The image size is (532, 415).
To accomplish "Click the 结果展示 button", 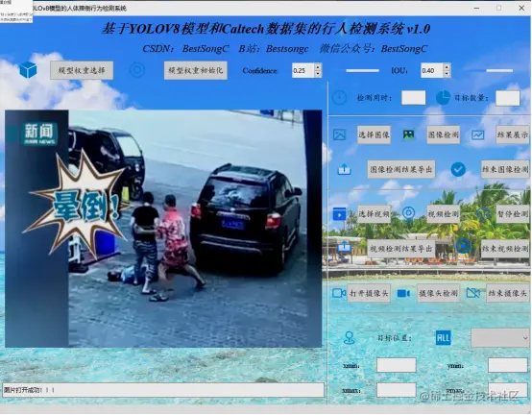I will (513, 134).
